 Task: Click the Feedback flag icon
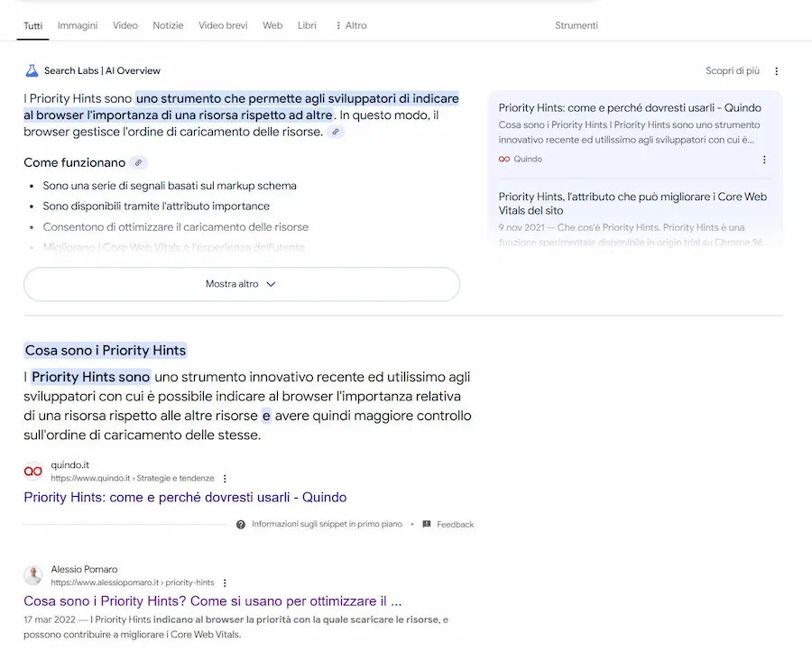427,524
